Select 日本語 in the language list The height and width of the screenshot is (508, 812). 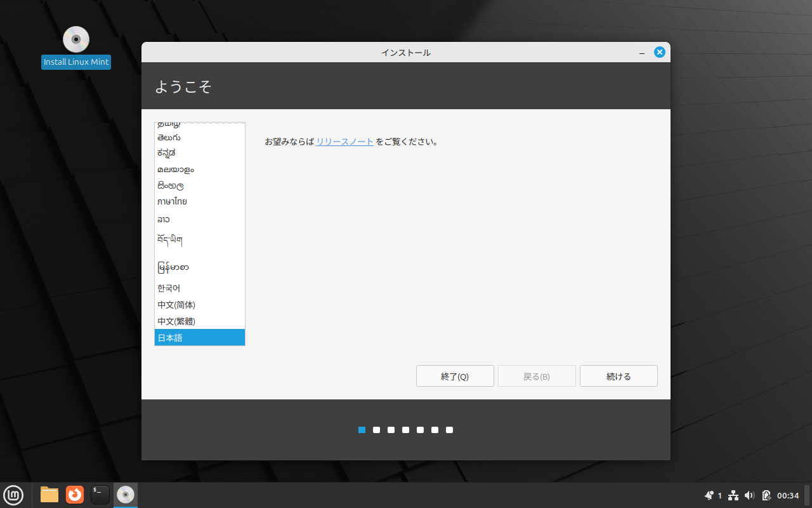200,338
